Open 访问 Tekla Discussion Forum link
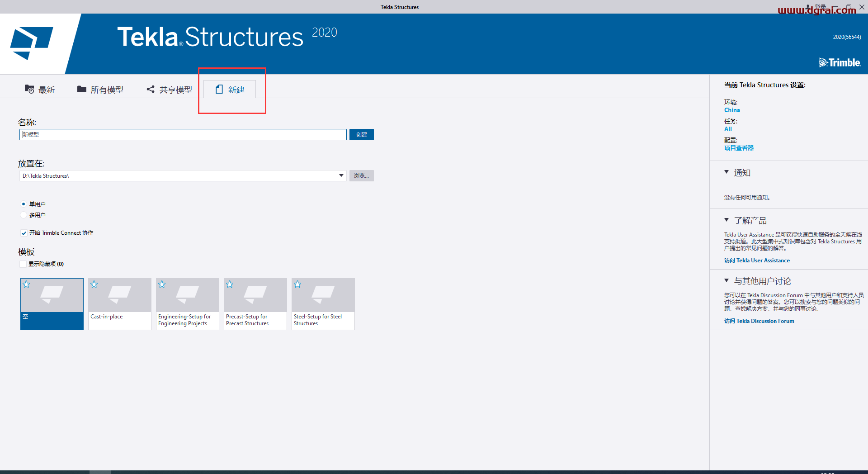Viewport: 868px width, 474px height. (x=759, y=321)
